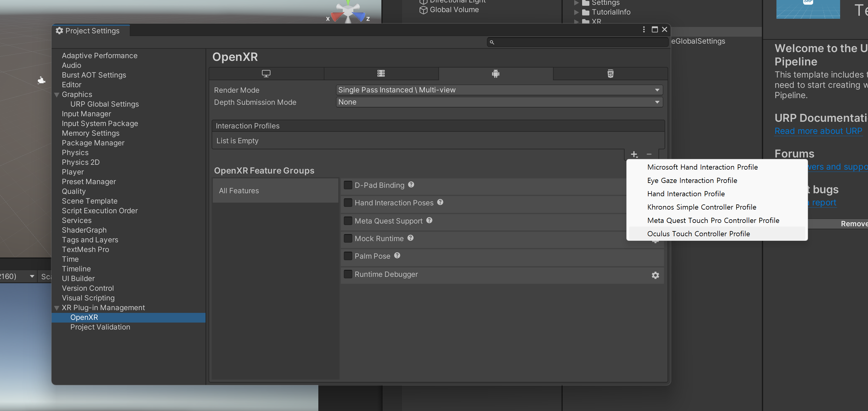The height and width of the screenshot is (411, 868).
Task: Choose Oculus Touch Controller Profile from menu
Action: click(698, 234)
